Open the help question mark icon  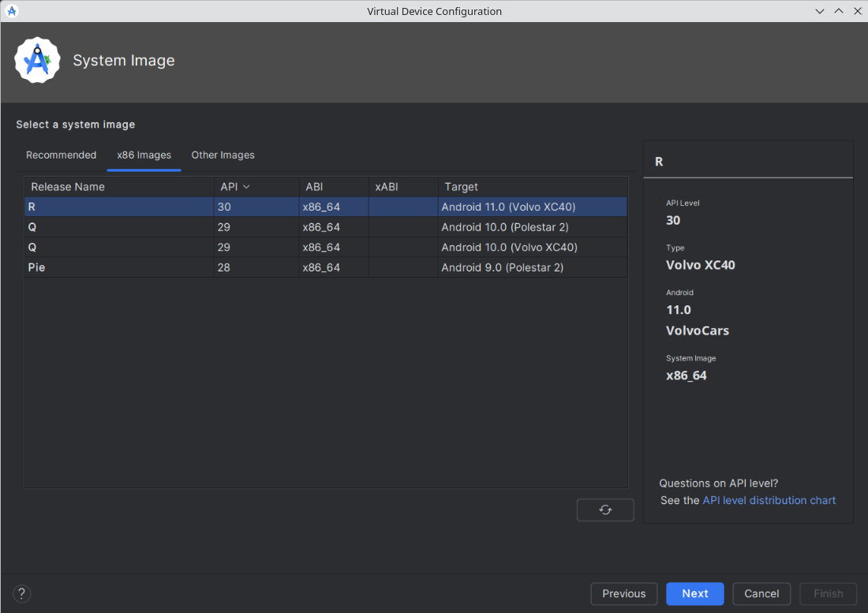[x=21, y=593]
